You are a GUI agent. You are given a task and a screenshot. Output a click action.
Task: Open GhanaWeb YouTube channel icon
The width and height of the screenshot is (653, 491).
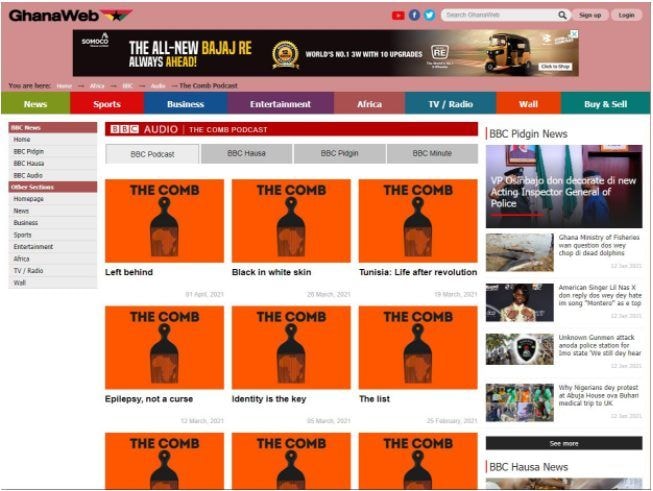click(x=398, y=15)
